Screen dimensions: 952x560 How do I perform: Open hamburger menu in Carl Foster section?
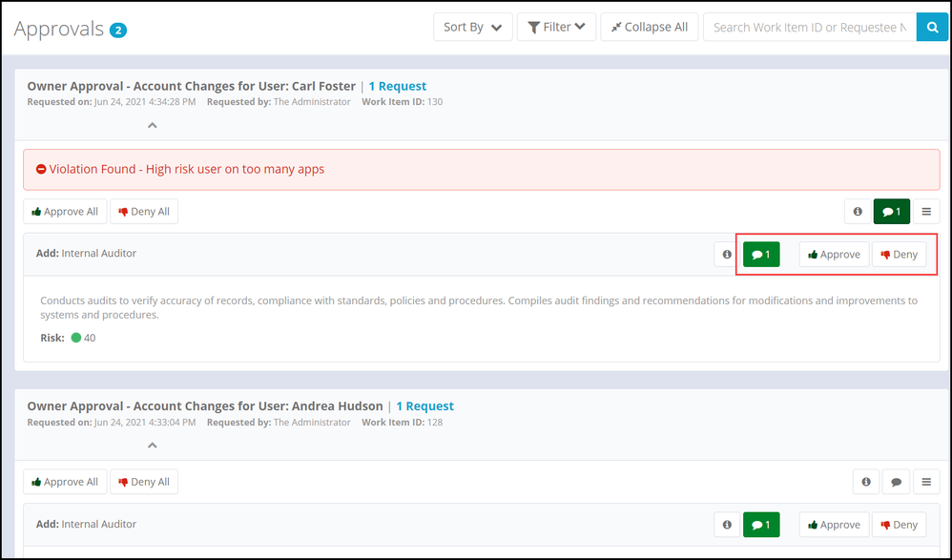click(926, 212)
